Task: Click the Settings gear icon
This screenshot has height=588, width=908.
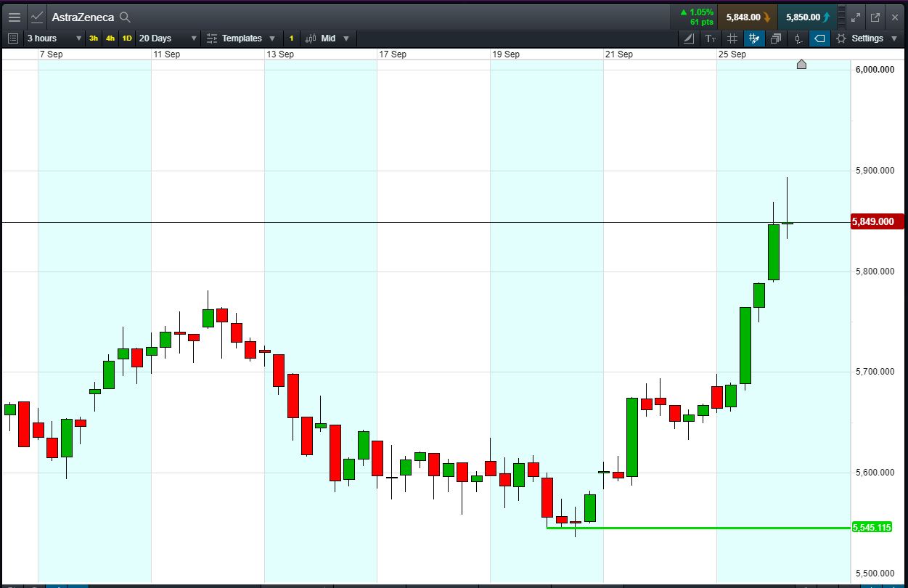Action: click(841, 38)
